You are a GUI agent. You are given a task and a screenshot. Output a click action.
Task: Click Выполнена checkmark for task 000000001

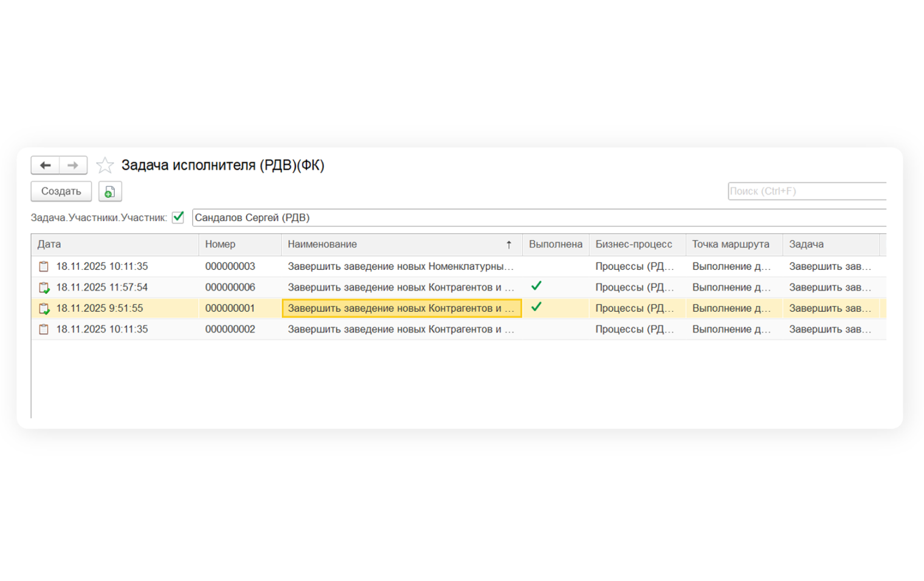(x=536, y=308)
